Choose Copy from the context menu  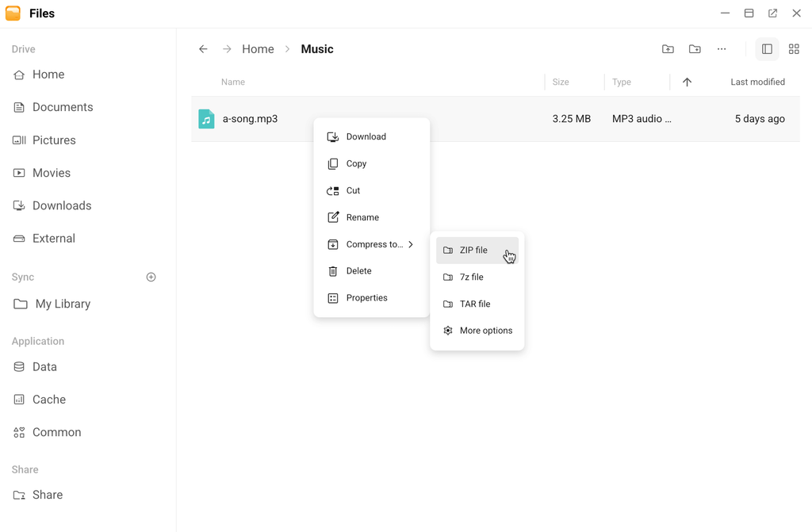pos(371,163)
